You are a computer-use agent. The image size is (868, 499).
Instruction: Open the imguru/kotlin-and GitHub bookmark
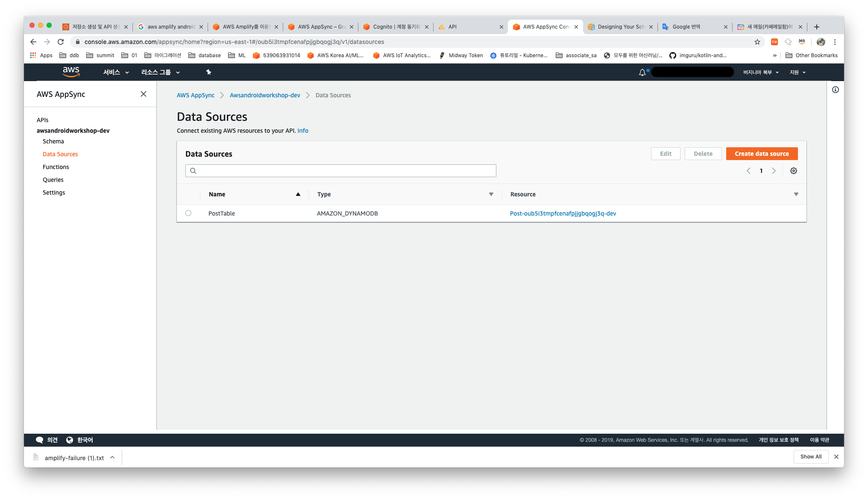click(698, 55)
